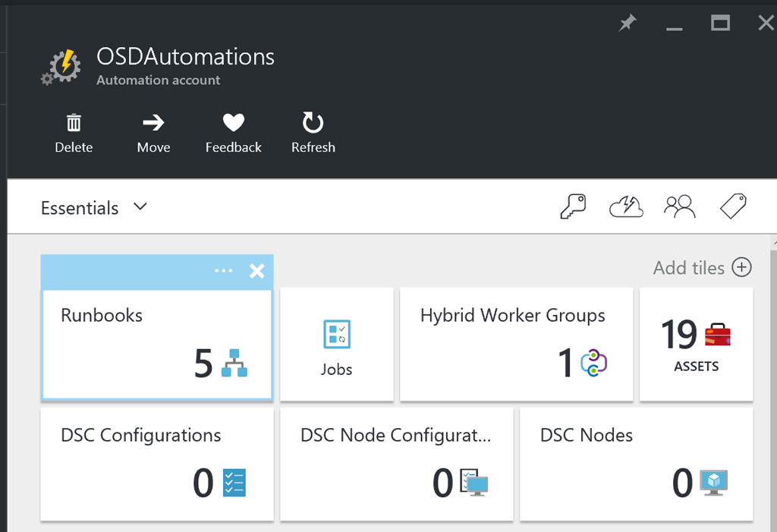Click the Jobs checklist icon
The image size is (777, 532).
pos(337,334)
